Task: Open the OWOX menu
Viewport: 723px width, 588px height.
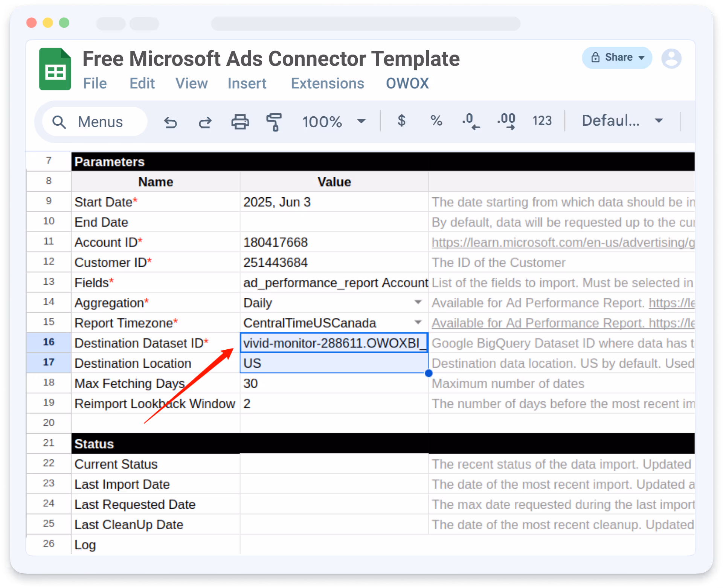Action: coord(407,84)
